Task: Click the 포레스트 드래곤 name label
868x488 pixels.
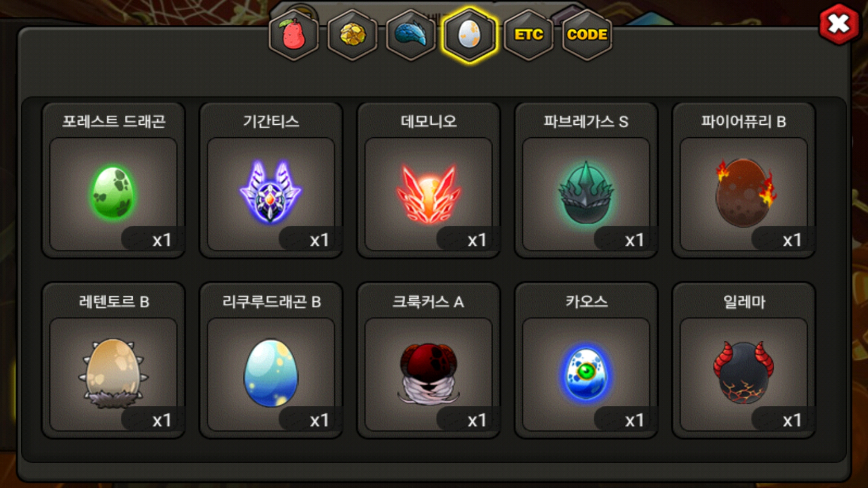Action: pyautogui.click(x=113, y=122)
